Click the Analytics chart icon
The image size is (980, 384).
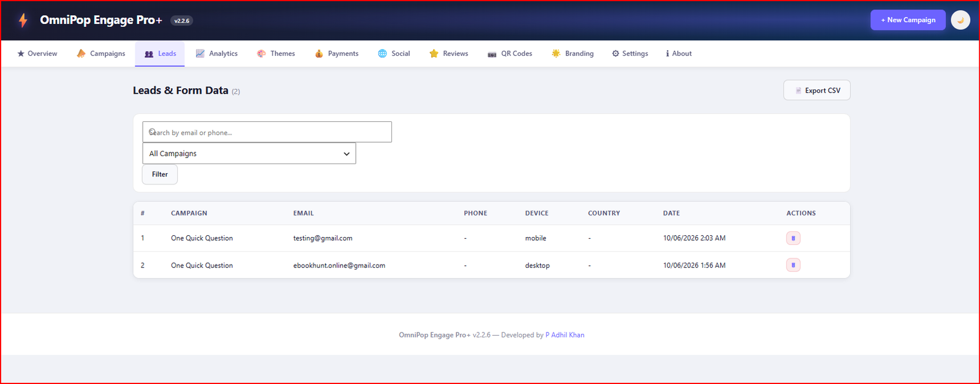click(x=200, y=53)
